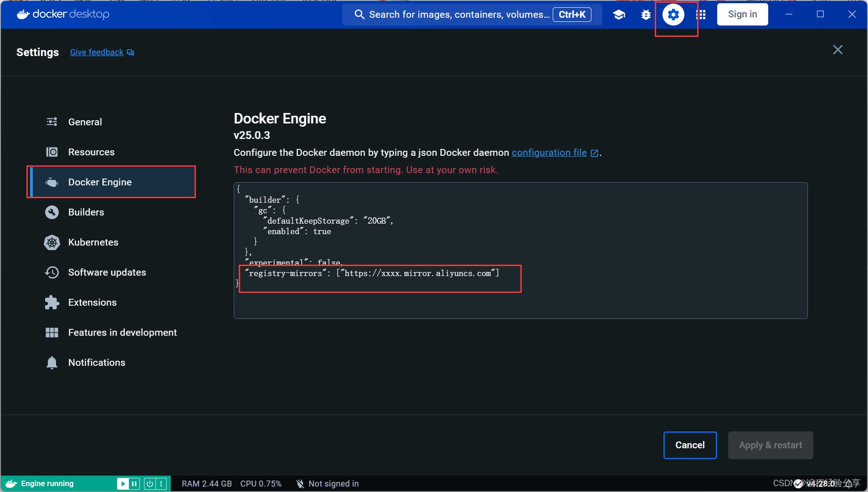Click the Notifications bell icon
This screenshot has height=492, width=868.
point(52,363)
